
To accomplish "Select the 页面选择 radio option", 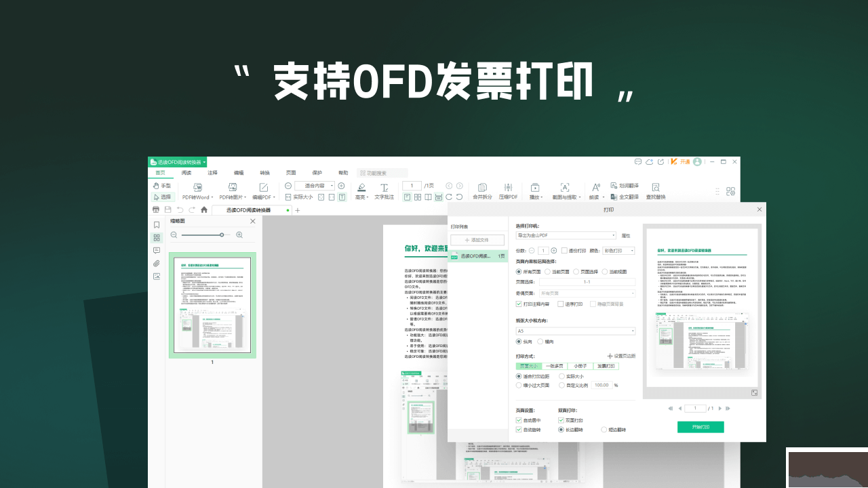I will click(x=585, y=271).
